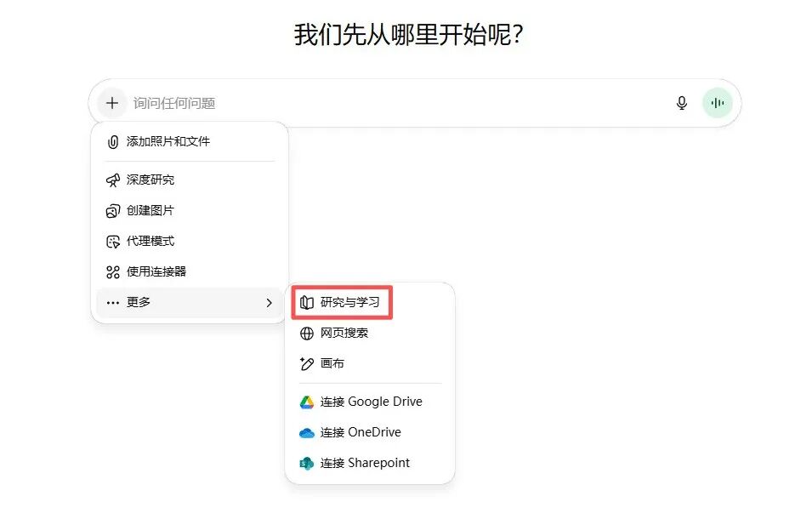
Task: Click the plus attachment button
Action: pos(112,103)
